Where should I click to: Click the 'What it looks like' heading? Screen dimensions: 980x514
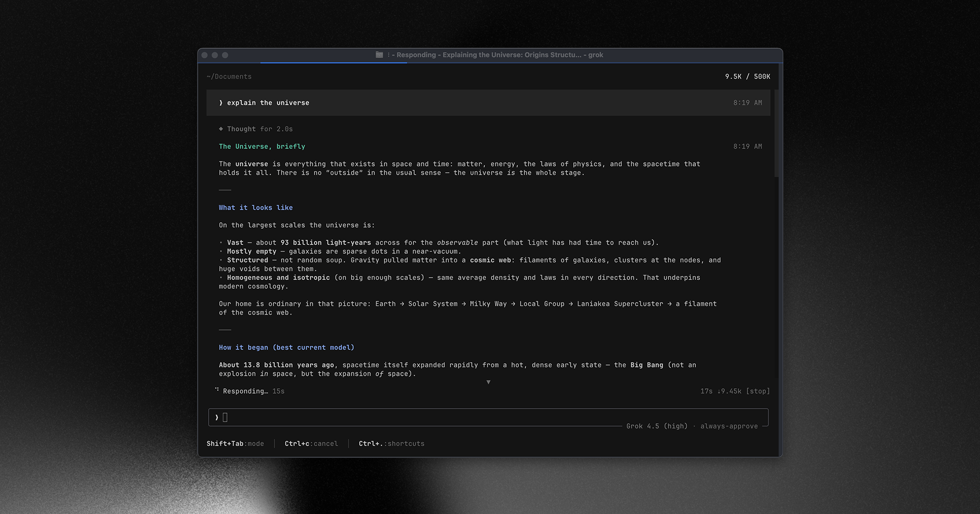tap(256, 207)
